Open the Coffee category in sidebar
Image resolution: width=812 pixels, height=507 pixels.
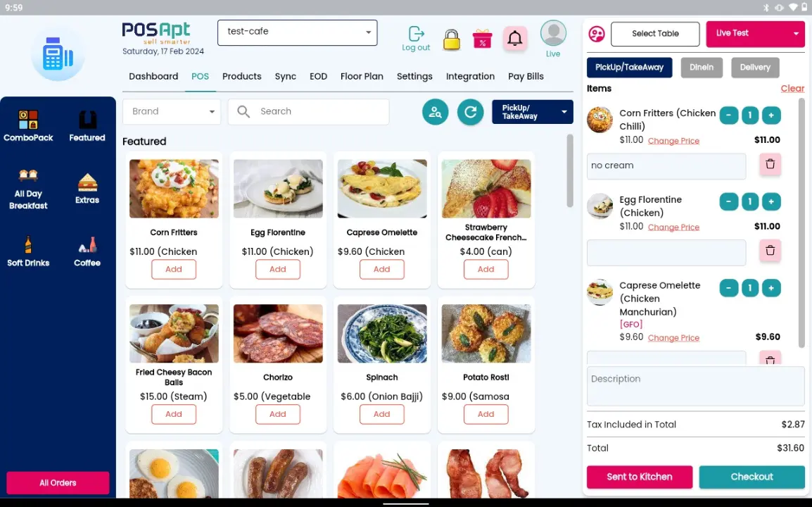(87, 251)
